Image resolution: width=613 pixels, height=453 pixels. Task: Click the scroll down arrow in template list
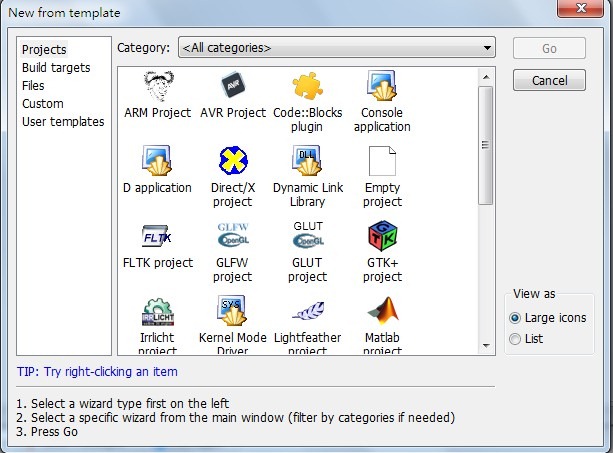(x=486, y=346)
